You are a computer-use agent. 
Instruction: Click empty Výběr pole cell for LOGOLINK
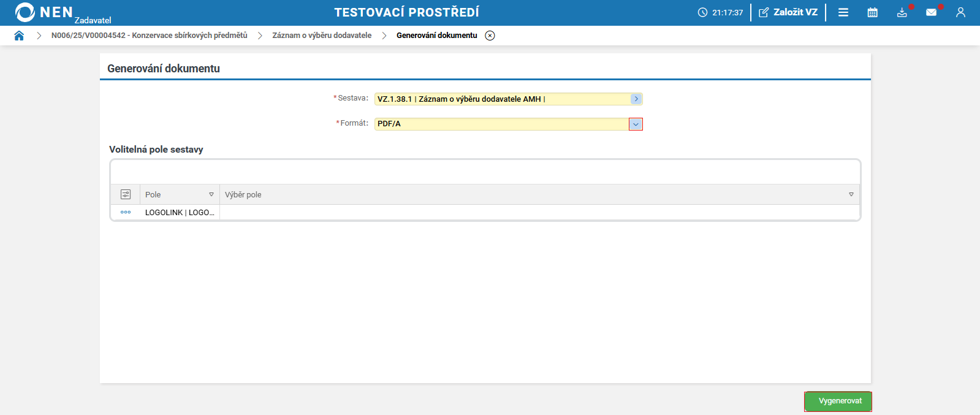point(539,213)
